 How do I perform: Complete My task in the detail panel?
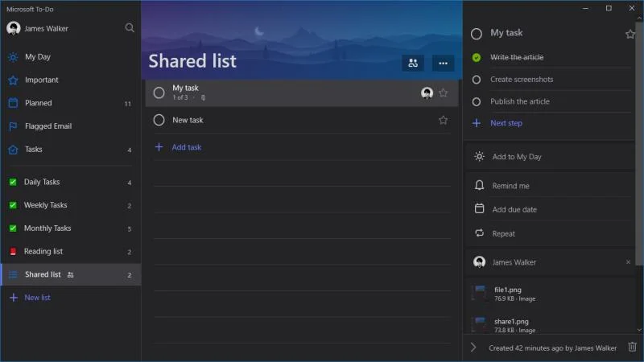click(x=477, y=34)
